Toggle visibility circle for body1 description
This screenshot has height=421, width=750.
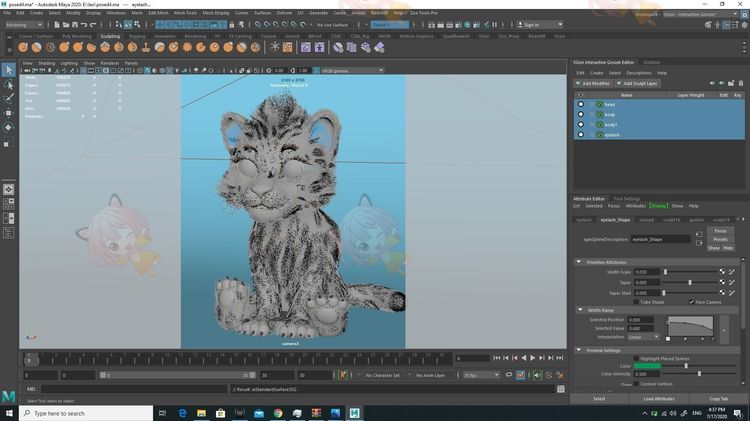(581, 124)
